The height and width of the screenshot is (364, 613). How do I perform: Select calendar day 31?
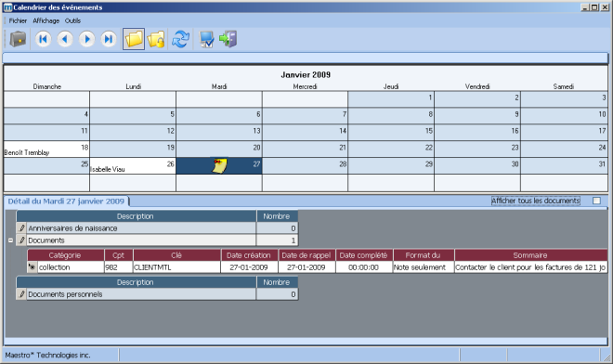pos(564,166)
